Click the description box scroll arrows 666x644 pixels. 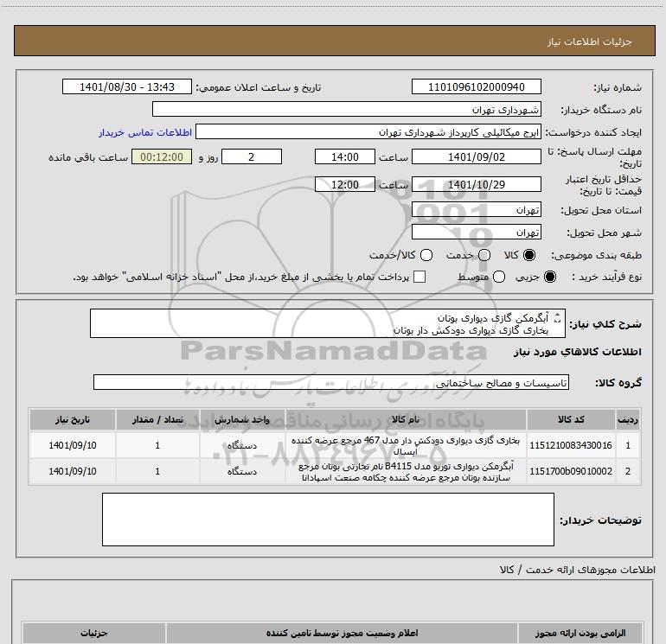(558, 317)
